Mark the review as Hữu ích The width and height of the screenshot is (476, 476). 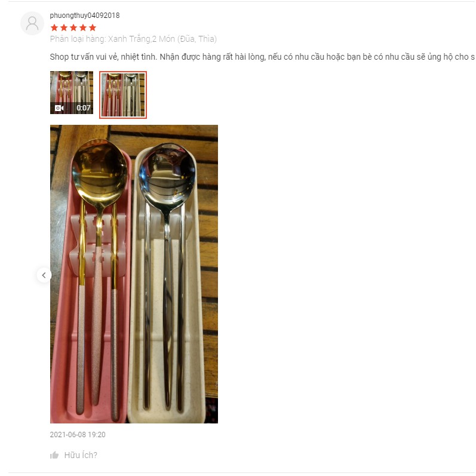[x=81, y=455]
